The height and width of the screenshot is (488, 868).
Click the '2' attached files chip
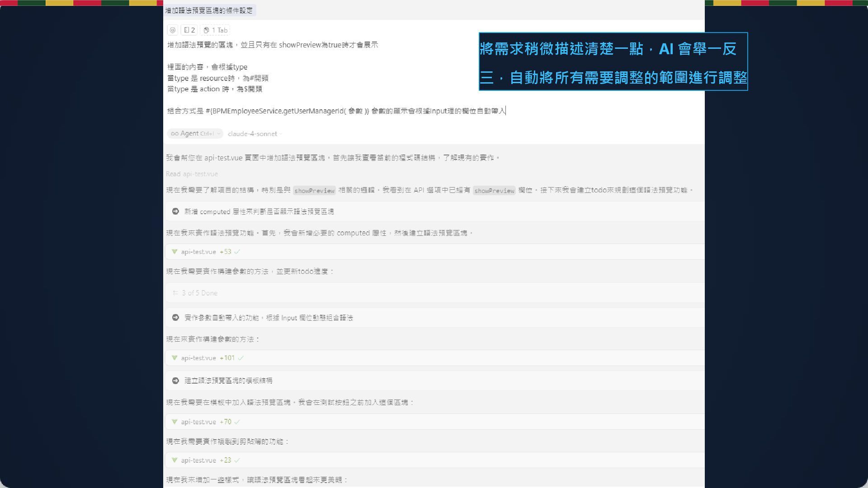[189, 30]
